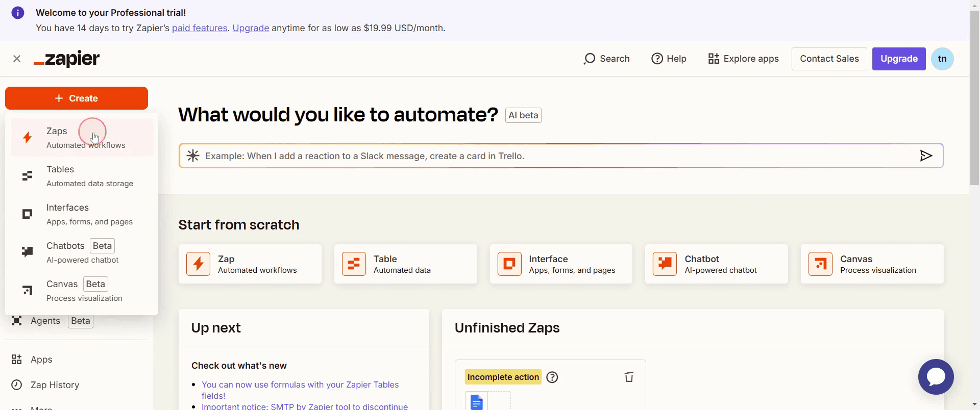Click the Explore apps grid icon
The image size is (980, 410).
point(714,59)
